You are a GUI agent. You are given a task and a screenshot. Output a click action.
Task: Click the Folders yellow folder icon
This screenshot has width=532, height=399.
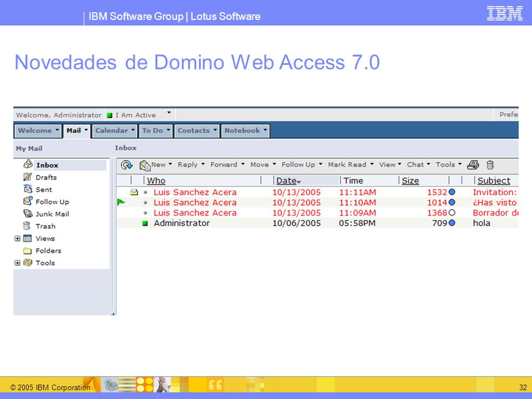coord(28,250)
